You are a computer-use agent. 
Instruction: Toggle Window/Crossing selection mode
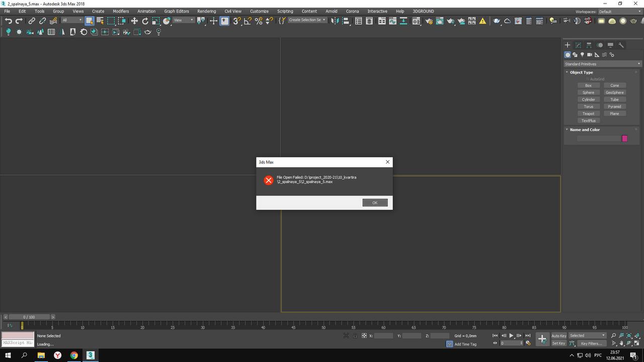tap(122, 21)
